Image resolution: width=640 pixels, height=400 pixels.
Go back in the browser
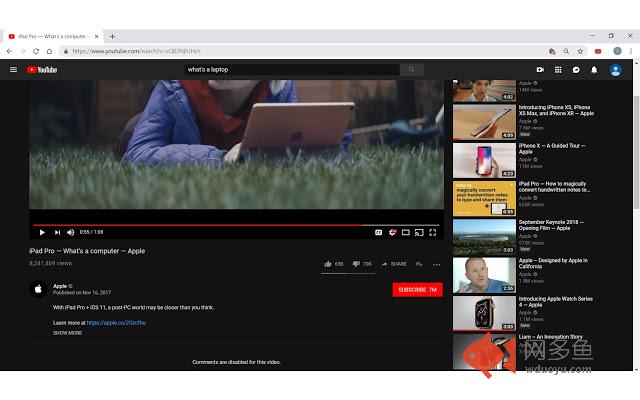point(9,51)
